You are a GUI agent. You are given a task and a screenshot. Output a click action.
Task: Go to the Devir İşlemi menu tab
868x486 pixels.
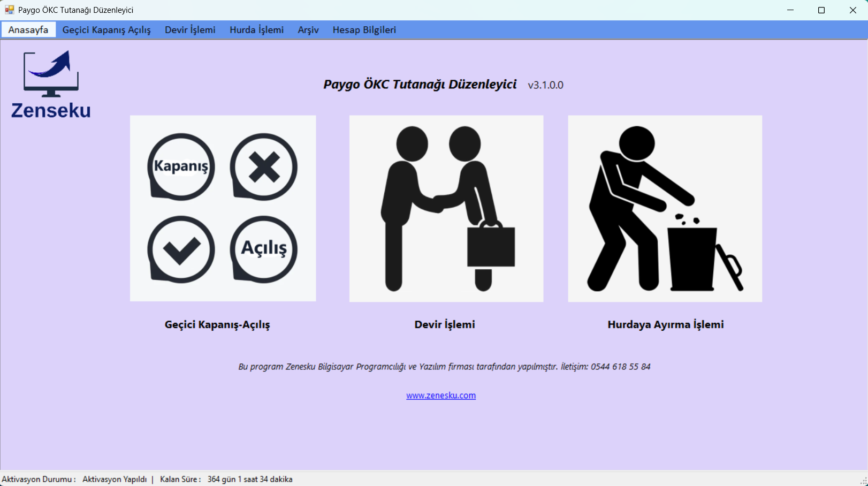tap(190, 30)
